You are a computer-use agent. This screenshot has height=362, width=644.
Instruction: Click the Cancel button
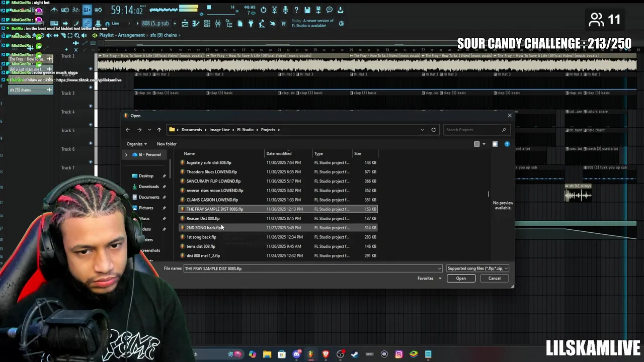(x=494, y=279)
